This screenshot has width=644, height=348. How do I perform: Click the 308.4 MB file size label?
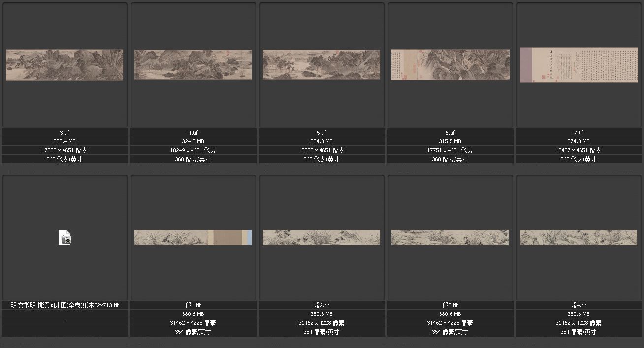point(65,141)
